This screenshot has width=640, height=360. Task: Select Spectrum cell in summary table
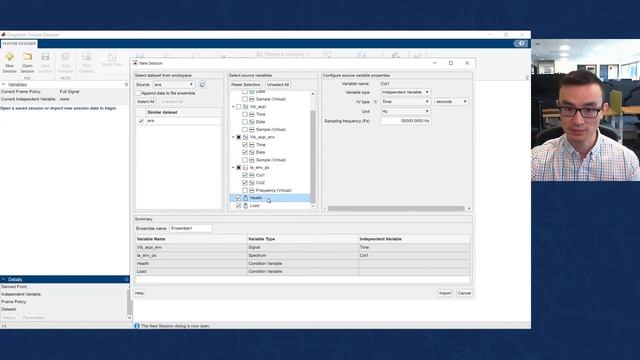(x=303, y=256)
